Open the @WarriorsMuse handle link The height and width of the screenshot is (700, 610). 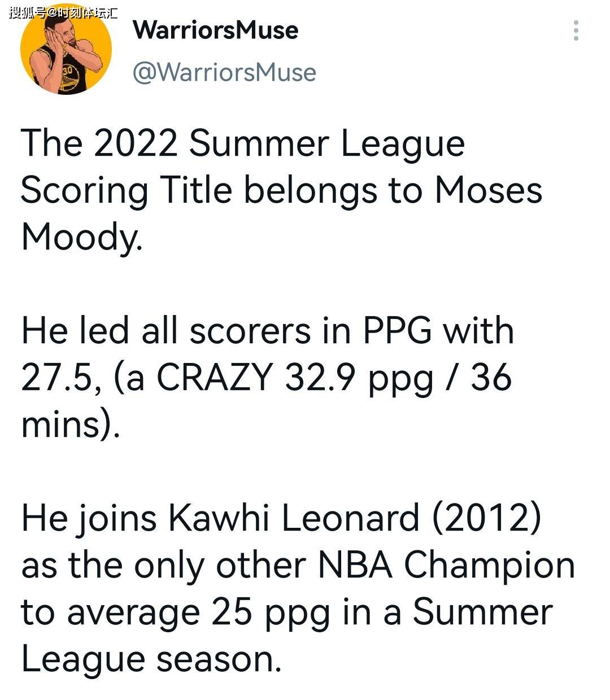click(x=224, y=72)
